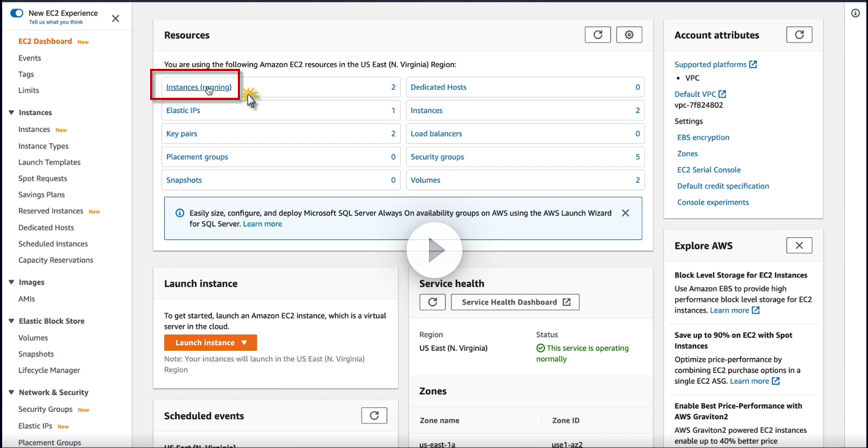
Task: Refresh the Service health section
Action: coord(432,302)
